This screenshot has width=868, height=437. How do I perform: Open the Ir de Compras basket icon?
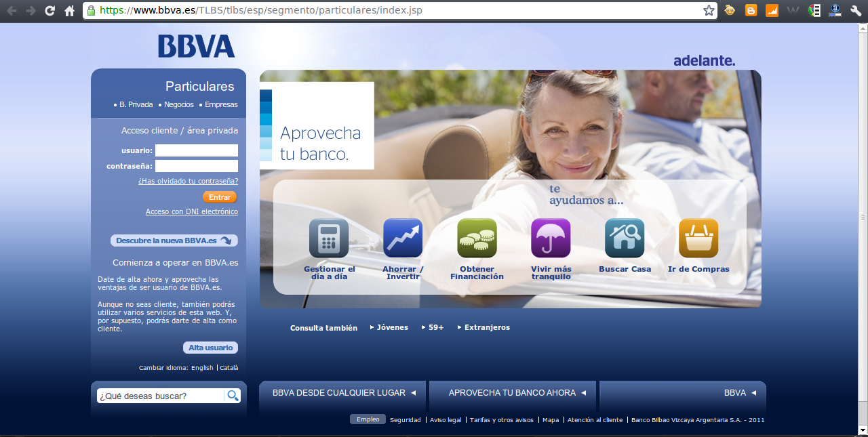pyautogui.click(x=698, y=238)
